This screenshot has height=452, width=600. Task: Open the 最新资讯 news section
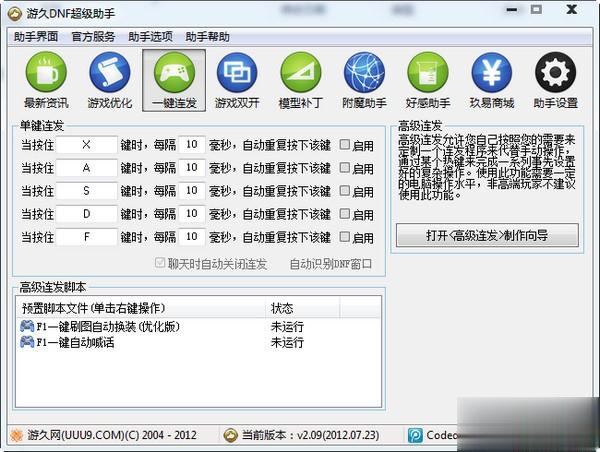[x=46, y=81]
